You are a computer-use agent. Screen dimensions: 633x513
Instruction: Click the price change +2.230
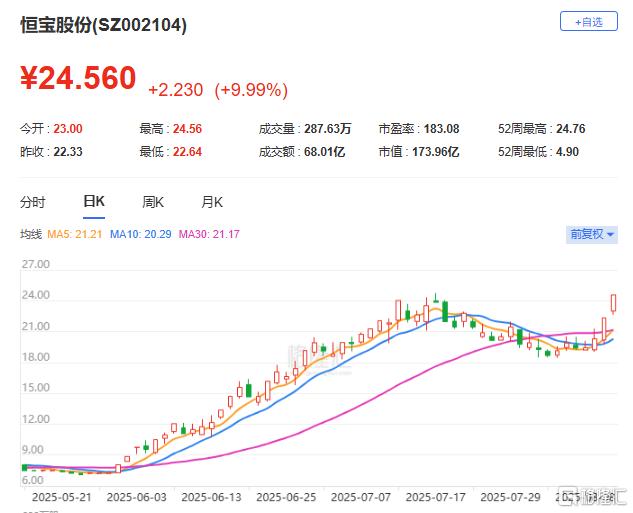pos(176,90)
